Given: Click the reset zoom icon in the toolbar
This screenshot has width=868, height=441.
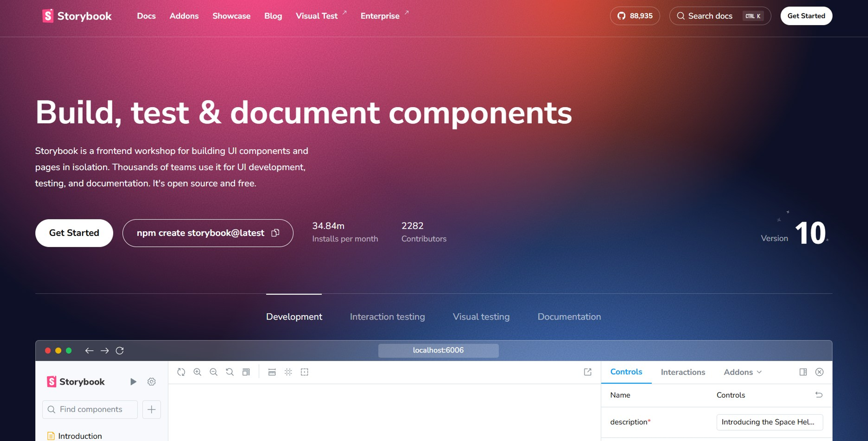Looking at the screenshot, I should point(230,372).
